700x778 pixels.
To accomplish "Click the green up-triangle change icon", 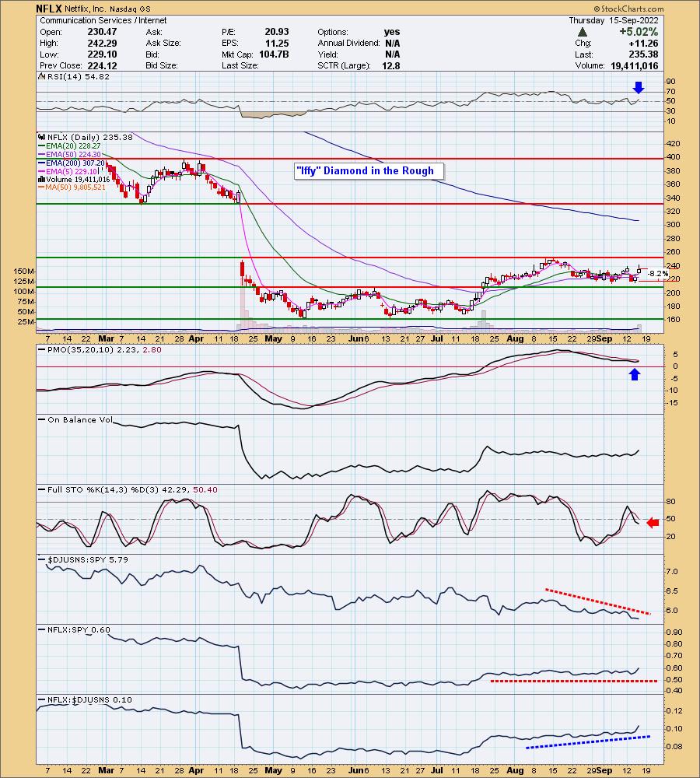I will (583, 32).
